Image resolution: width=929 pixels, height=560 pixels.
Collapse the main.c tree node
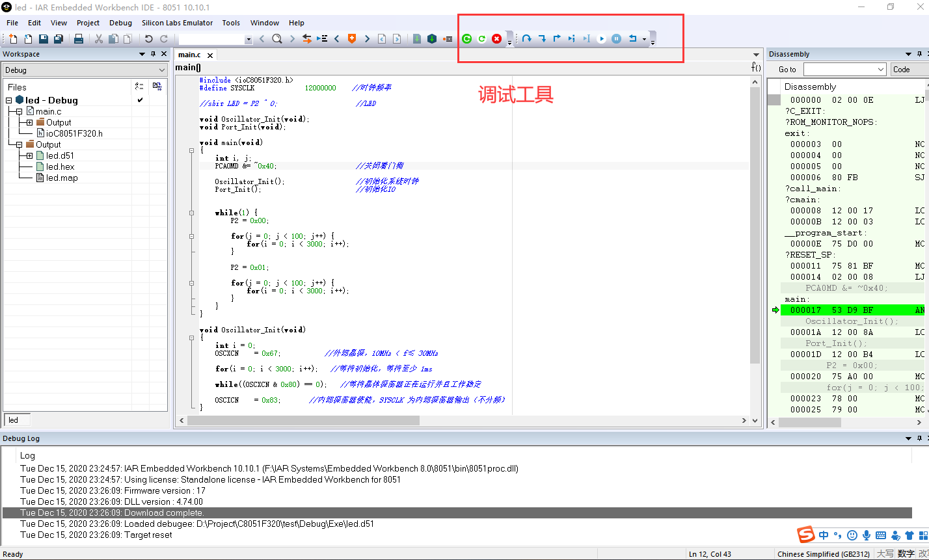click(x=20, y=111)
